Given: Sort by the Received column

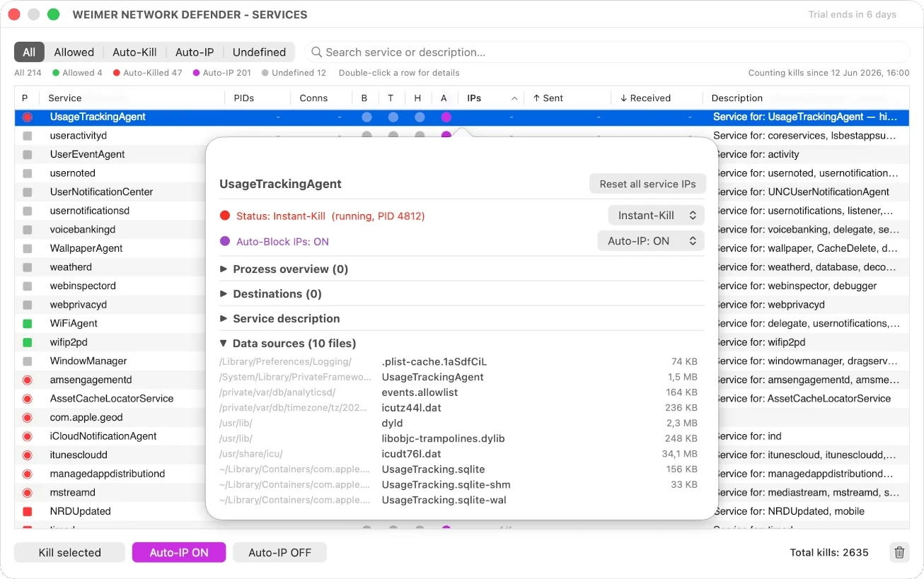Looking at the screenshot, I should tap(656, 98).
